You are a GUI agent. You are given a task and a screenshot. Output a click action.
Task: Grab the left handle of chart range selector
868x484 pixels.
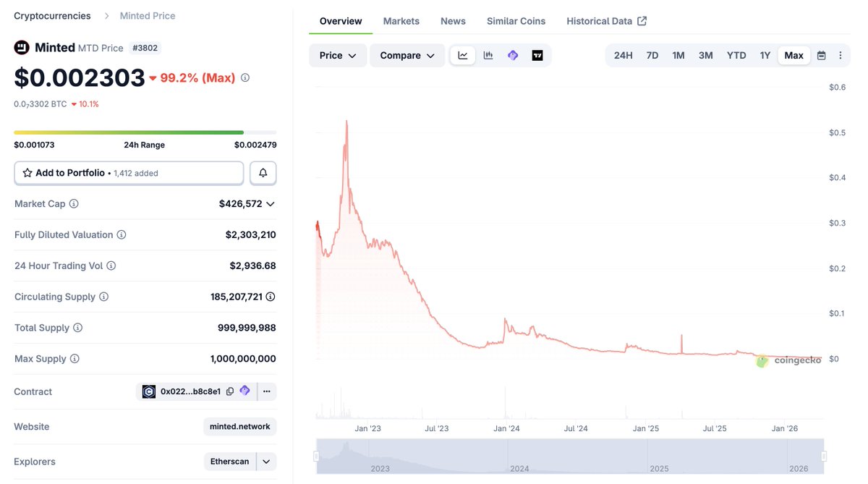pos(316,457)
